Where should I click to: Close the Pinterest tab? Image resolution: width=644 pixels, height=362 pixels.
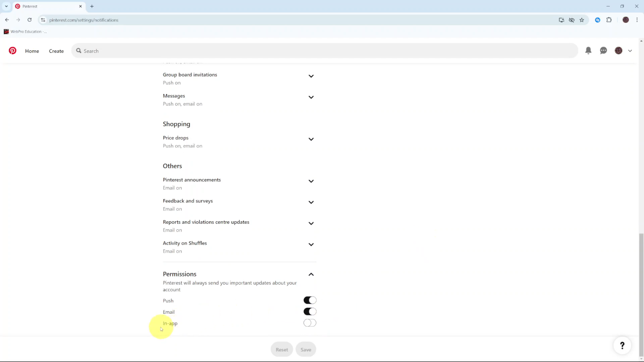pos(80,6)
